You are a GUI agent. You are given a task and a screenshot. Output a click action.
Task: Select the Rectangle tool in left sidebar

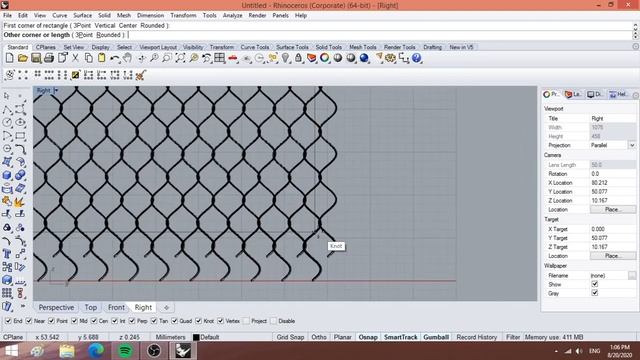[20, 136]
